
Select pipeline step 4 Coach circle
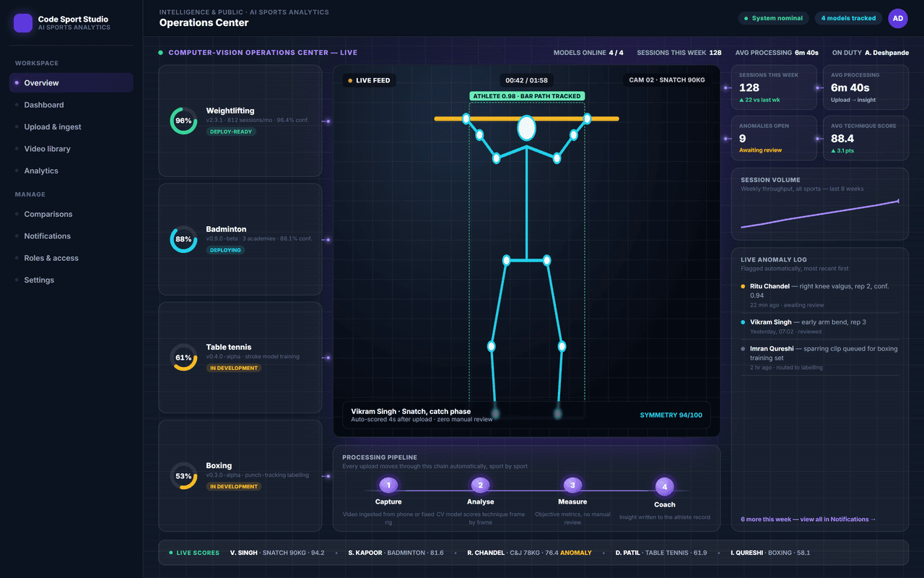coord(665,487)
